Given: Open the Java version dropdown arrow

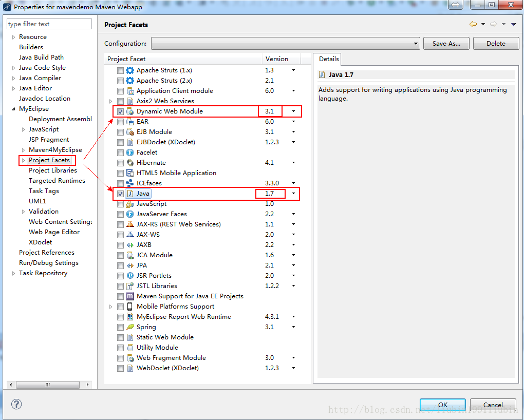Looking at the screenshot, I should pos(293,194).
